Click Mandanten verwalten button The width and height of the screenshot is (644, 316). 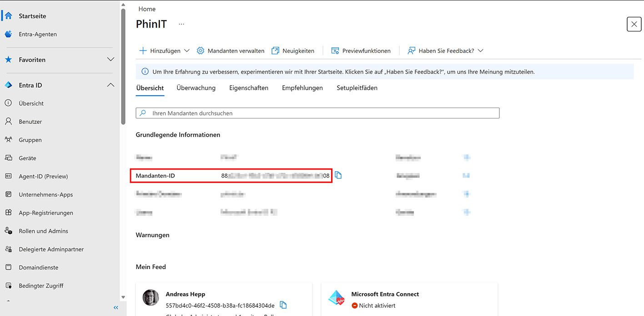click(x=231, y=51)
